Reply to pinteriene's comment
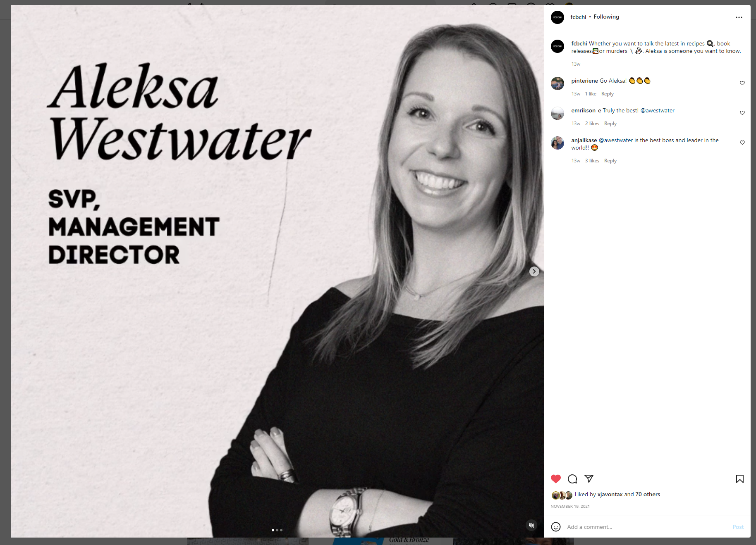 click(x=607, y=94)
